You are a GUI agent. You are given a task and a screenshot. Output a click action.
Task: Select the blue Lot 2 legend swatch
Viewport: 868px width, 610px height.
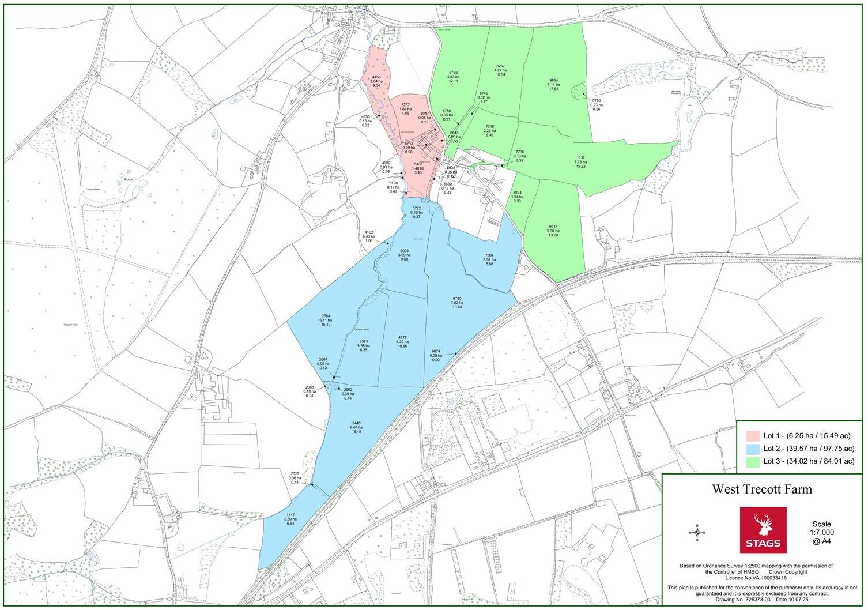click(x=752, y=448)
